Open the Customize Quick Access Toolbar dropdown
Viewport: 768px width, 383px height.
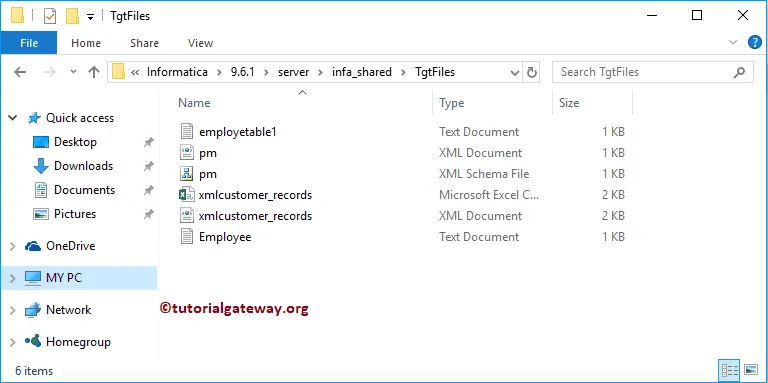tap(90, 17)
